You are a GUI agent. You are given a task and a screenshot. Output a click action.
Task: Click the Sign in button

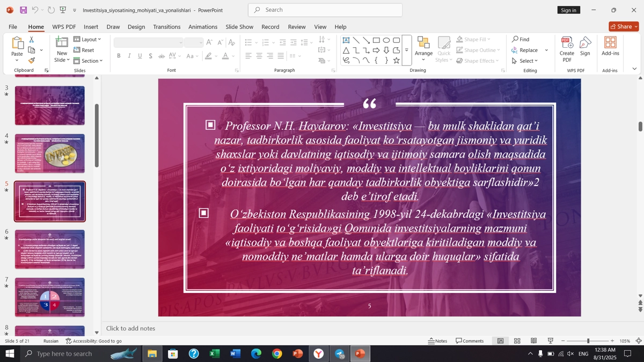pos(568,10)
